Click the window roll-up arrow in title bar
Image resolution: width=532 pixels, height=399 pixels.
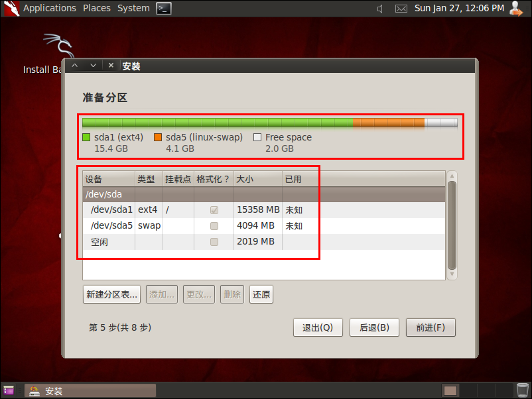(x=75, y=66)
